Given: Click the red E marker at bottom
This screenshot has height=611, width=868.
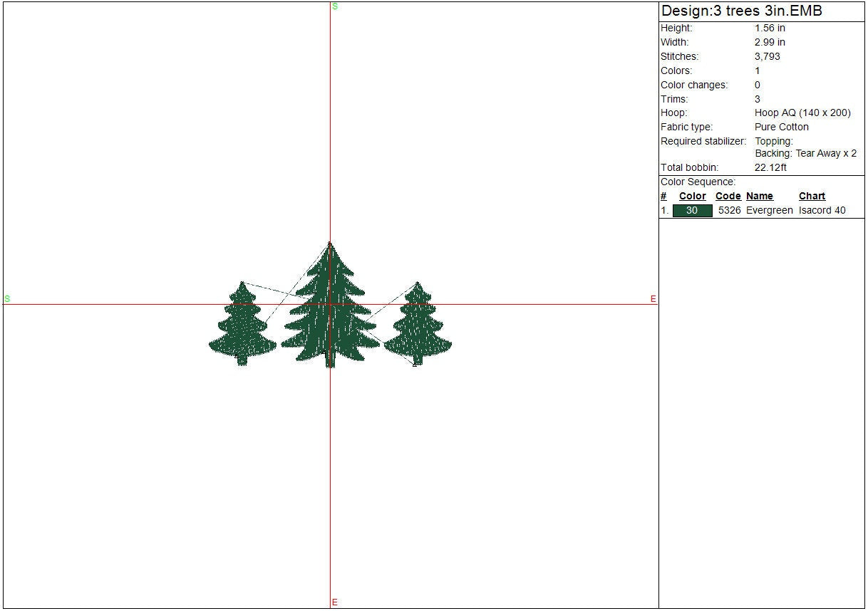Looking at the screenshot, I should tap(334, 602).
